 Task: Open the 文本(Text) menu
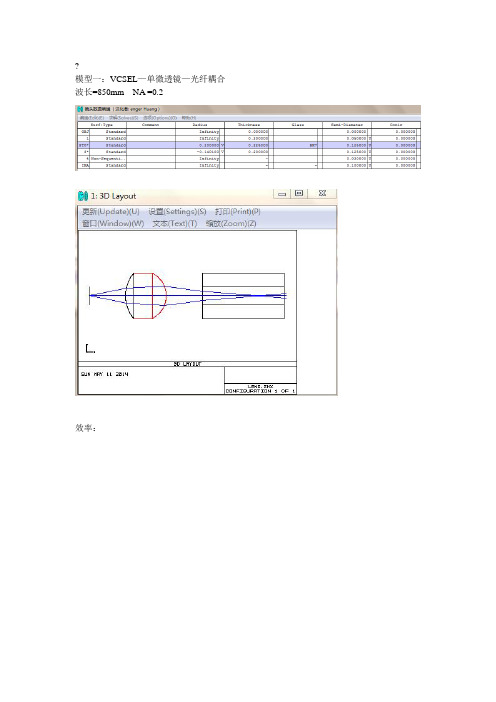[x=175, y=223]
